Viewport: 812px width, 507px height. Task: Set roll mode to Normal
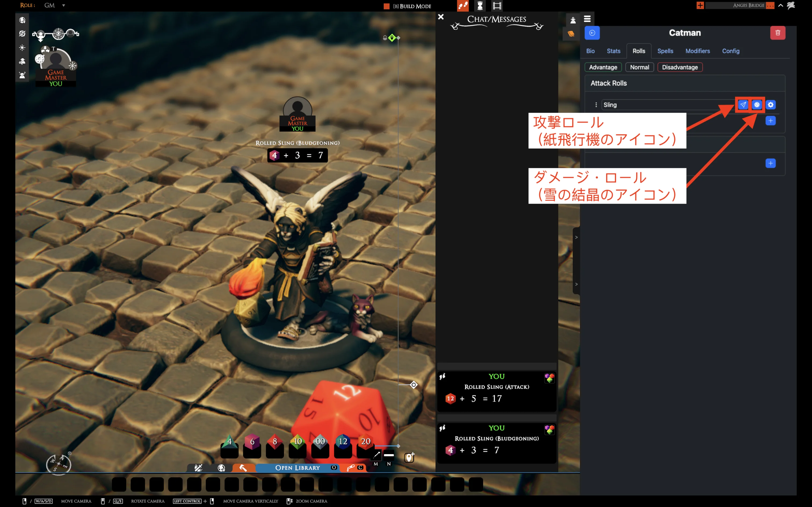tap(639, 67)
